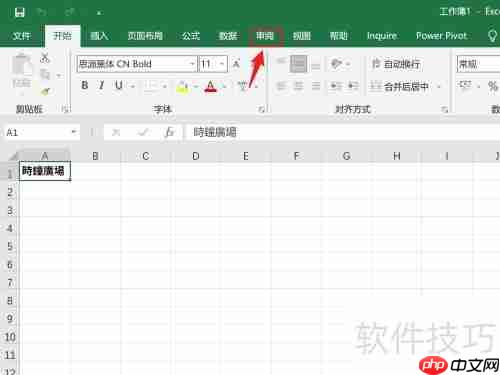500x375 pixels.
Task: Click the Cancel (X) formula bar icon
Action: click(116, 133)
